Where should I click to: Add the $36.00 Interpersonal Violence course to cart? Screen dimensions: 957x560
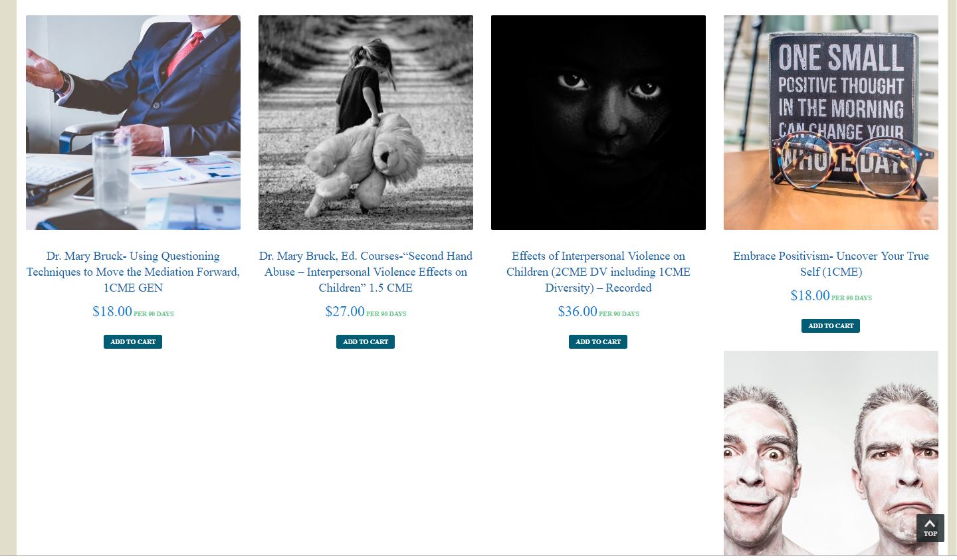(598, 341)
